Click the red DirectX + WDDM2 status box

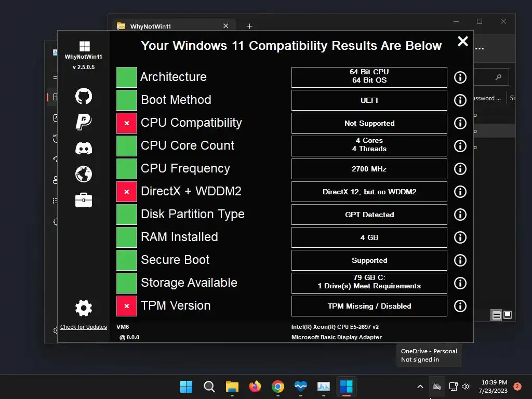point(127,192)
